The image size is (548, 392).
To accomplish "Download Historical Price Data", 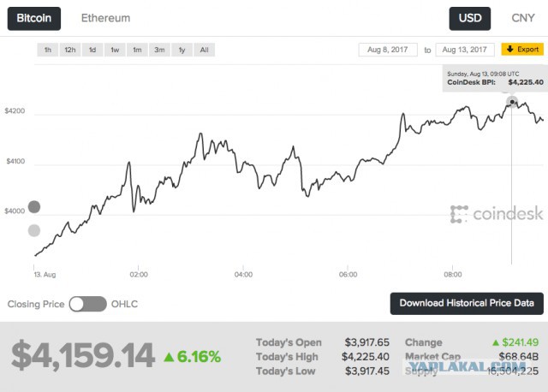I will coord(467,303).
